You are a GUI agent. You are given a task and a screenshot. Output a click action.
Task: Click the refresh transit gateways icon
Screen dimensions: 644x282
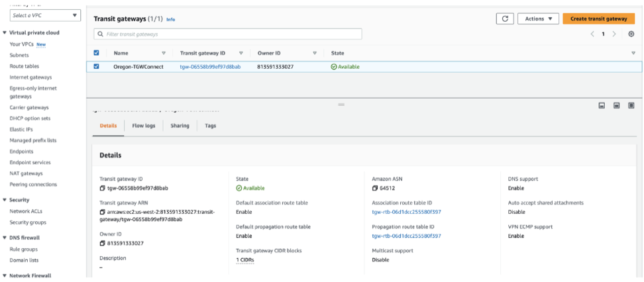505,19
